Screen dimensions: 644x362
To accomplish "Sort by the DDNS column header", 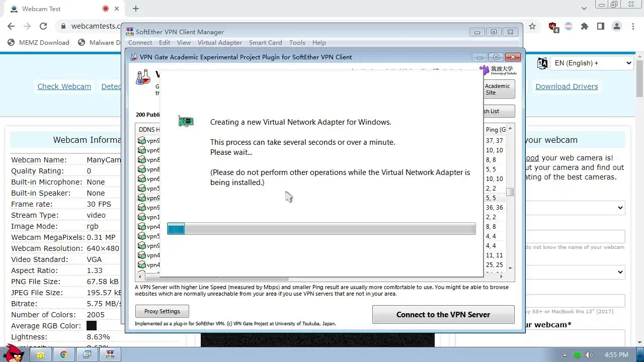I will 148,130.
